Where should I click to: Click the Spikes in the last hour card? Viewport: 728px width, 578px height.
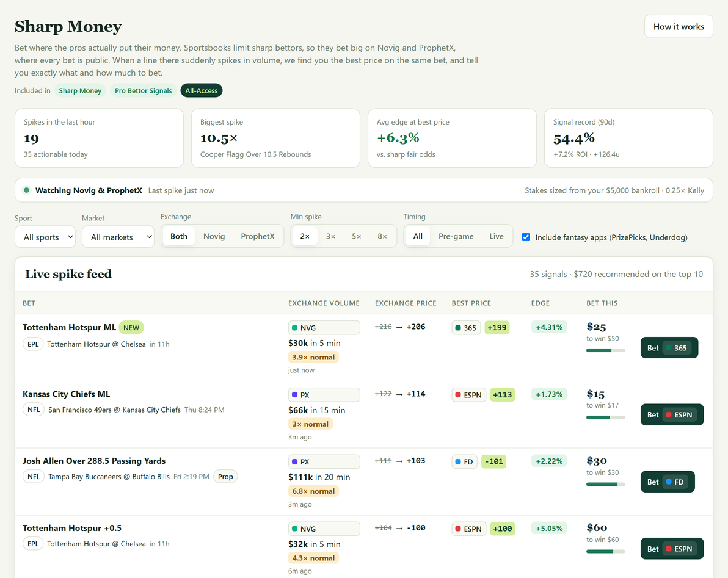(x=99, y=138)
